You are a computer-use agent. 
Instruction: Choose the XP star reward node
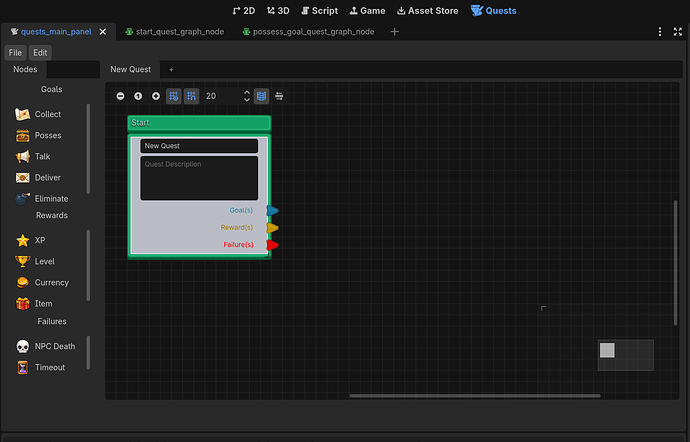point(30,240)
